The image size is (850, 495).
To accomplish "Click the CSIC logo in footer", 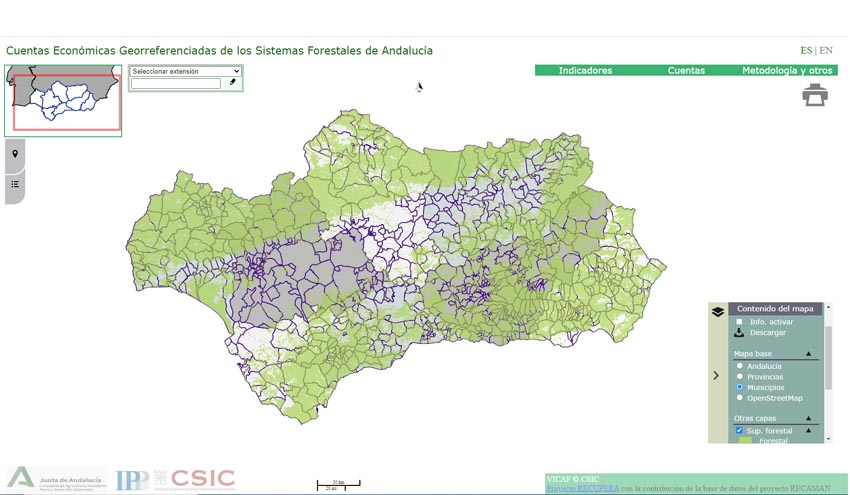I will pos(195,479).
